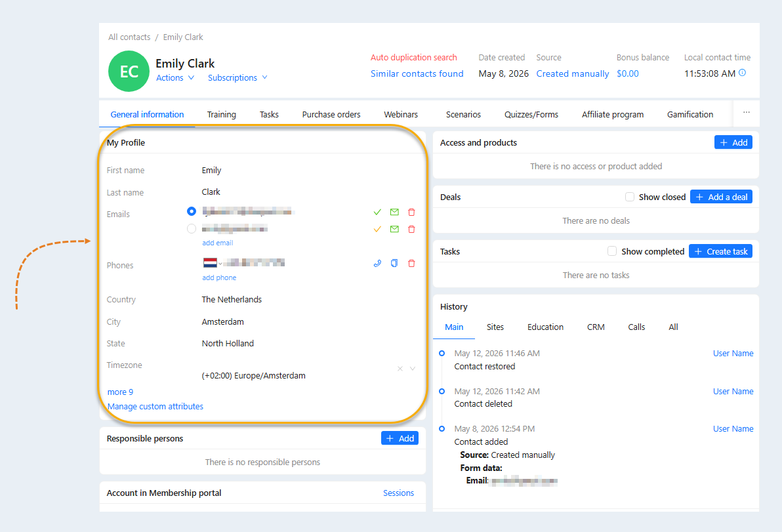Clear the timezone value with X icon

click(x=400, y=369)
